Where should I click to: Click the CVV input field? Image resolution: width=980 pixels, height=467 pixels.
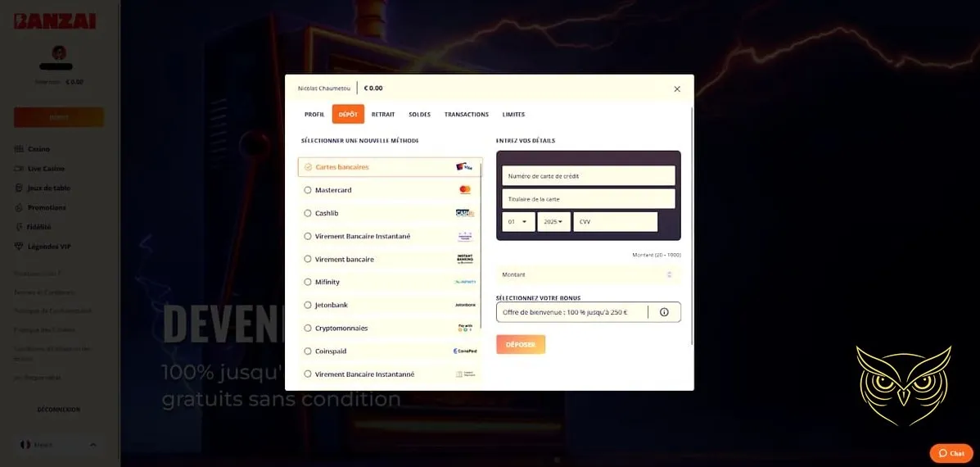(x=616, y=222)
